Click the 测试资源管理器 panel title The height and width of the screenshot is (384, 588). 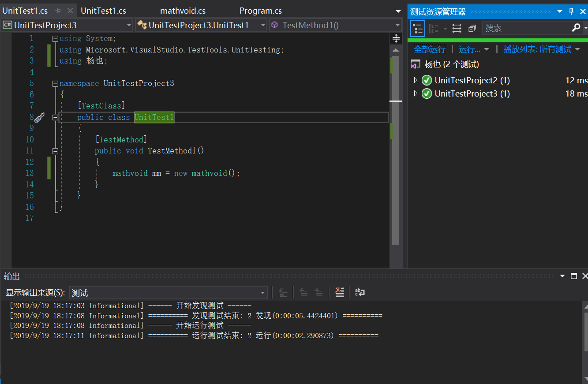(438, 12)
